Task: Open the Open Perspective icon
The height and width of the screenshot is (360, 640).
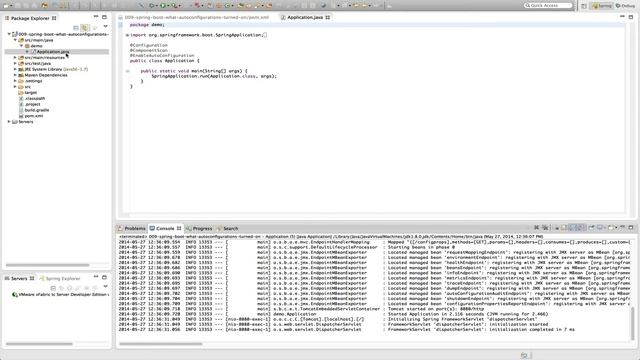Action: coord(584,6)
